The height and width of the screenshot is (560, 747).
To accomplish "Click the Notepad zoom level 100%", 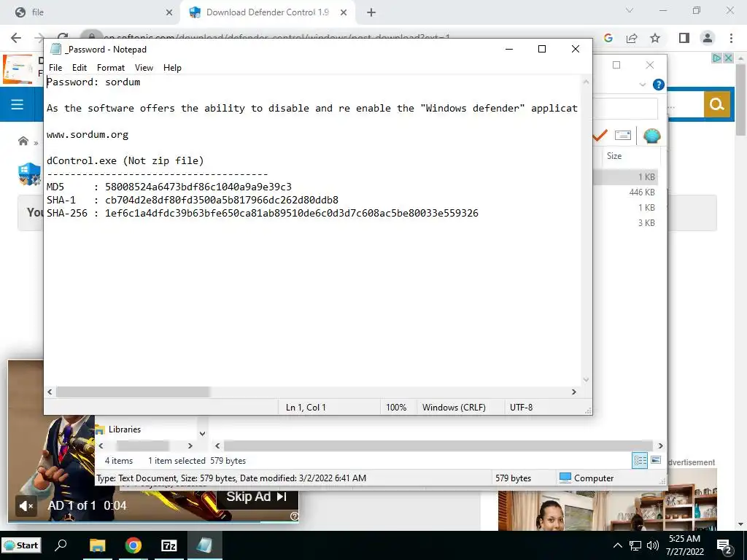I will pos(396,408).
